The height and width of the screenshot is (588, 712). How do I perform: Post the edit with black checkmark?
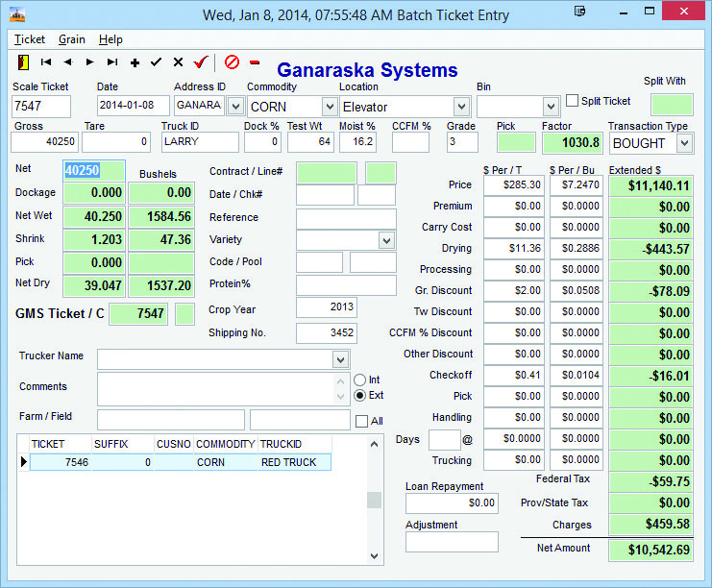157,61
